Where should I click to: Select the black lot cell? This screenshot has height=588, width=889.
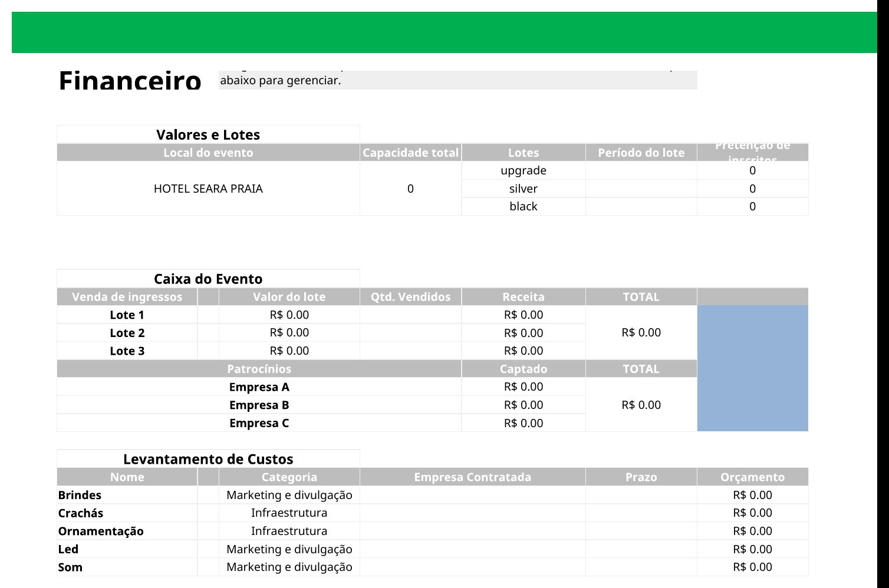(x=523, y=206)
